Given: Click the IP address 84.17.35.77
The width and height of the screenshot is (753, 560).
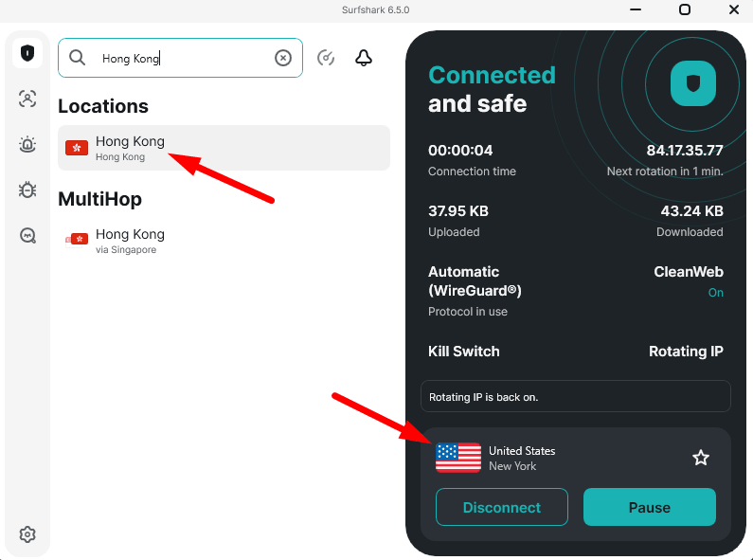Looking at the screenshot, I should coord(685,151).
